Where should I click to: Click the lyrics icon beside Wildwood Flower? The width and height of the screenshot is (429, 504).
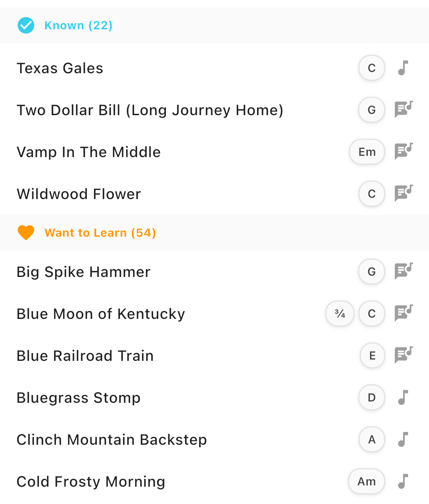403,193
